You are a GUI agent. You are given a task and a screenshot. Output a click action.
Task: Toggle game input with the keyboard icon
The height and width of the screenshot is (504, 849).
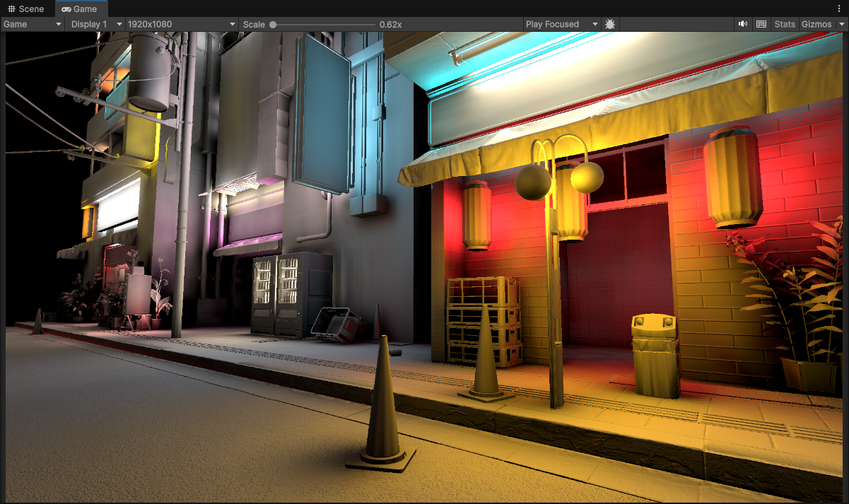point(761,23)
